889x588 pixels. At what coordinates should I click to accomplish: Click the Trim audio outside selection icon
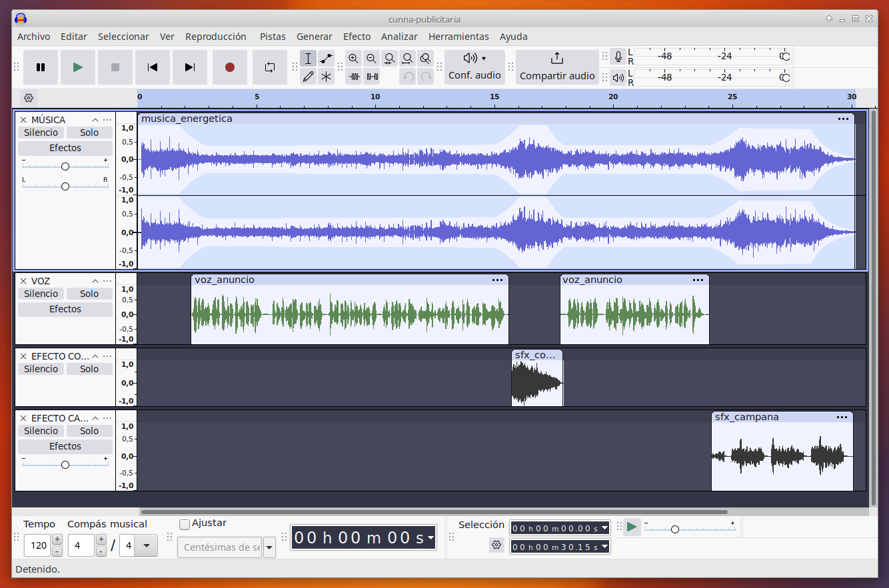coord(354,77)
